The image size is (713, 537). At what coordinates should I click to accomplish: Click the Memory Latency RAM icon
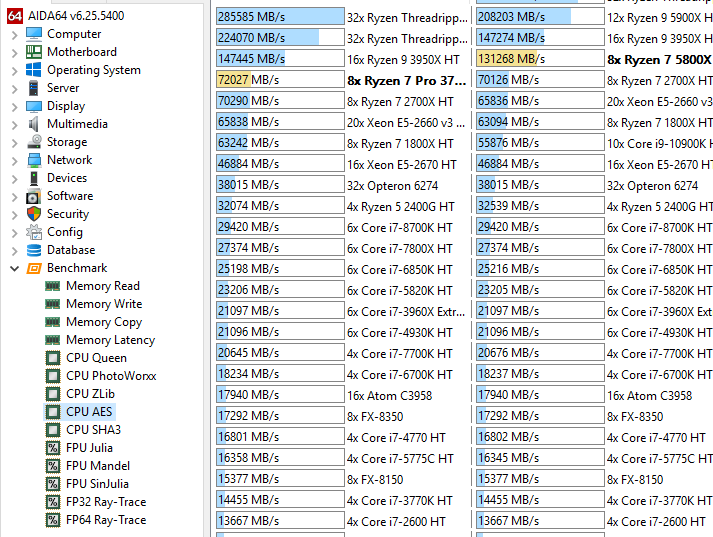(53, 340)
